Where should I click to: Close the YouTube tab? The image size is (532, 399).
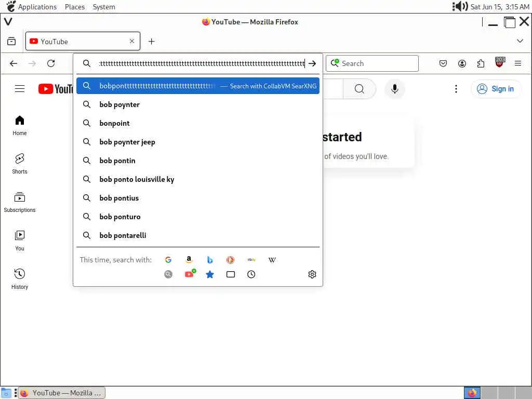click(x=132, y=41)
